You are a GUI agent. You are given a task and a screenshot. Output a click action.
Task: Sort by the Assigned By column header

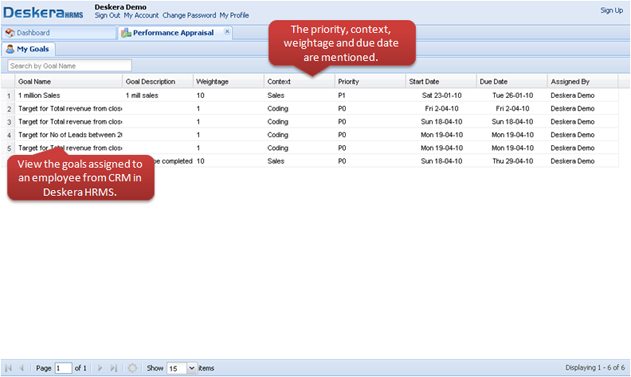point(583,81)
